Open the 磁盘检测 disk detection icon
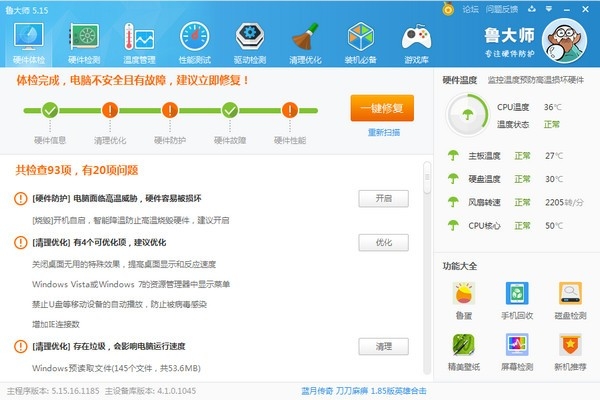Screen dimensions: 600x400 [570, 294]
